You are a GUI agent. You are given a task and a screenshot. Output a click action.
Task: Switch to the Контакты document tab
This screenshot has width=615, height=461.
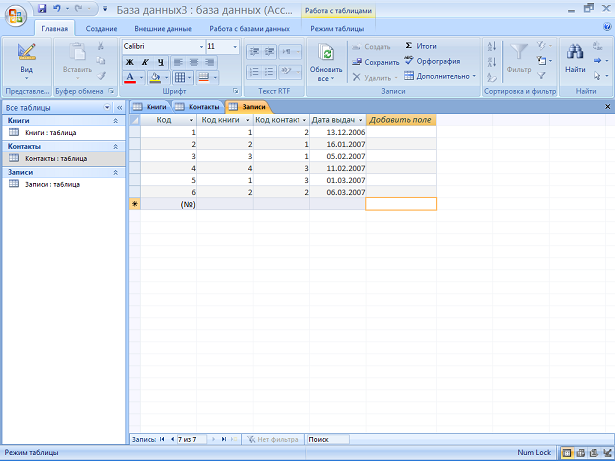tap(197, 107)
